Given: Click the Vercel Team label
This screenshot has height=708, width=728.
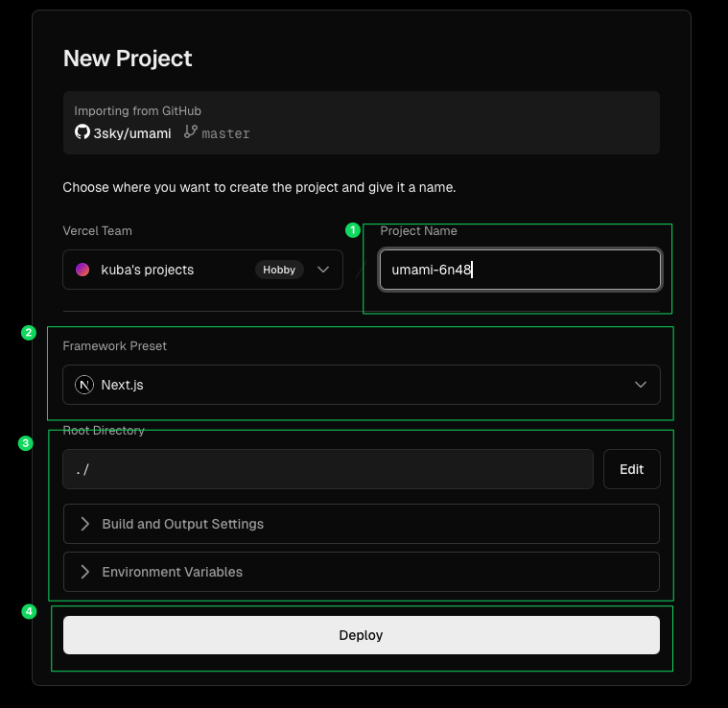Looking at the screenshot, I should coord(98,231).
